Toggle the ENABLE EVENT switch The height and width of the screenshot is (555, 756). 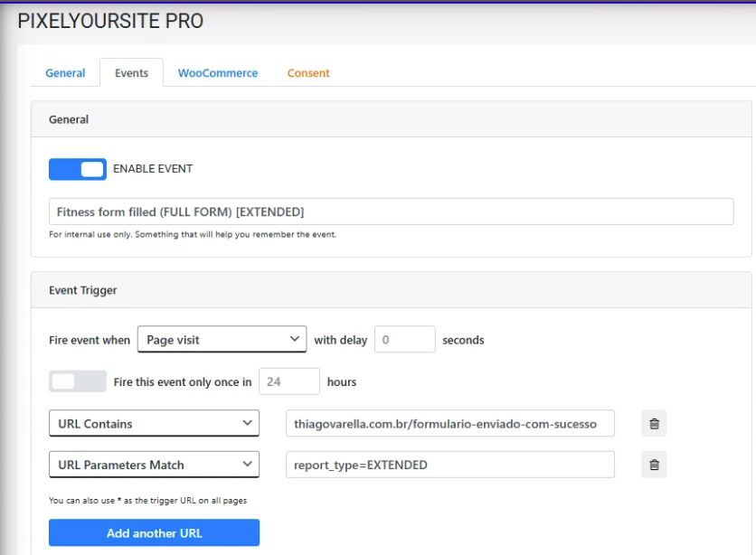[x=78, y=169]
